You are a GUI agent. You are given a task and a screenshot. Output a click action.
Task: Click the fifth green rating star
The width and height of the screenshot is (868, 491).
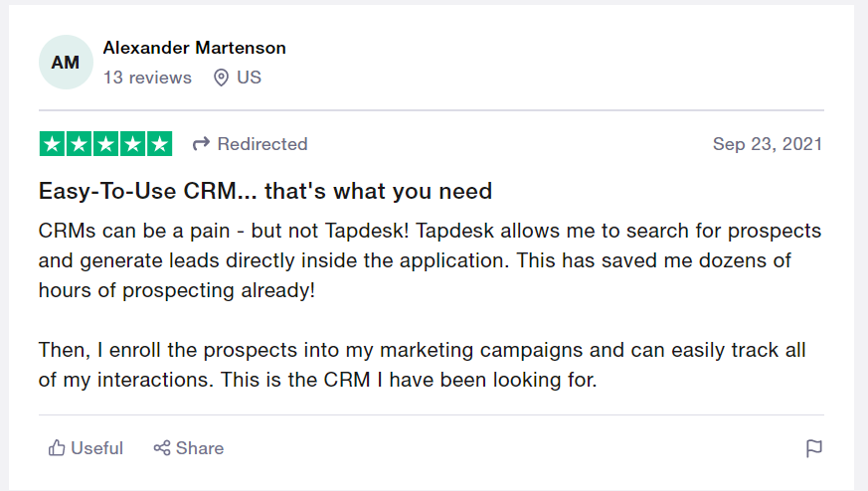pyautogui.click(x=159, y=144)
